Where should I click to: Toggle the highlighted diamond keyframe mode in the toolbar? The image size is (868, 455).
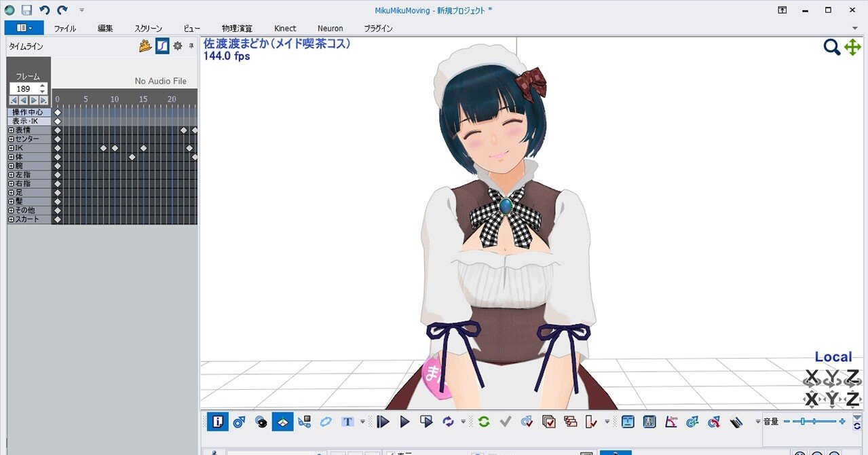point(282,422)
